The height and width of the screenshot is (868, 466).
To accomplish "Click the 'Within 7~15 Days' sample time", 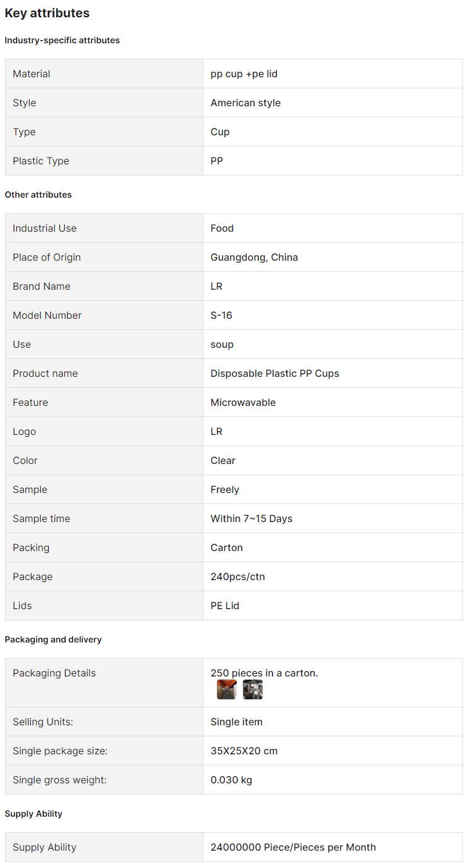I will pos(252,518).
